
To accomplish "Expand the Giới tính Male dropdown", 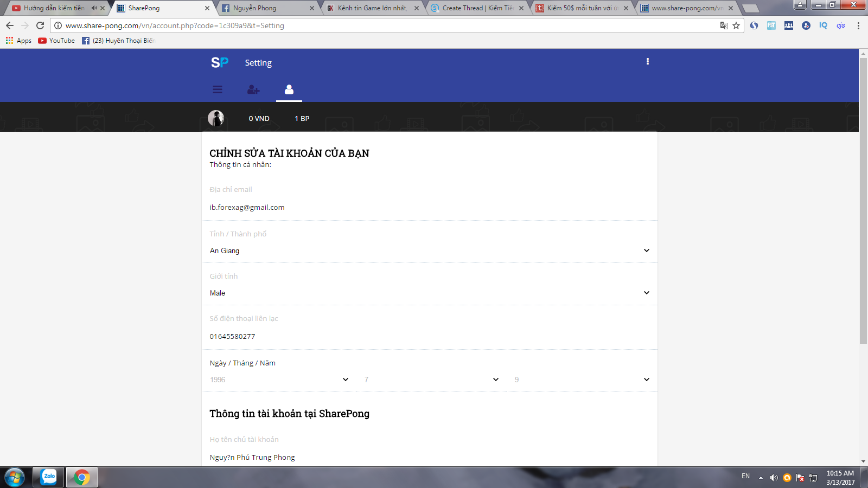I will tap(429, 293).
